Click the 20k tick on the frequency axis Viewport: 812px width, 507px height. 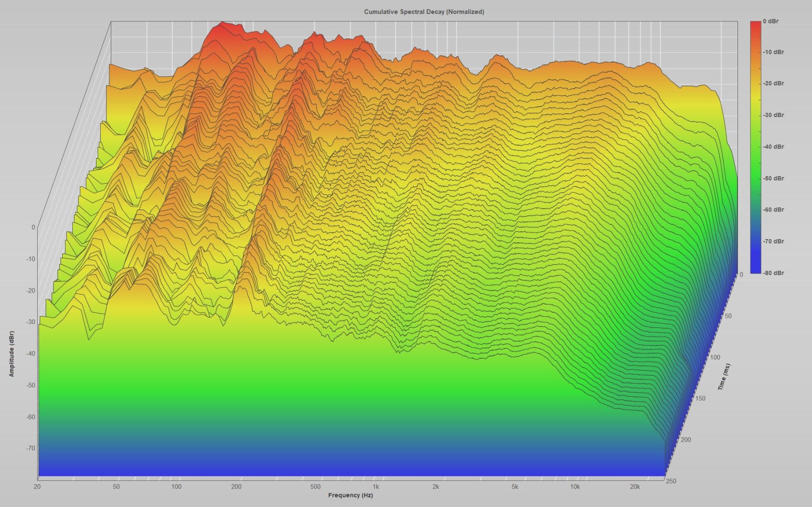pos(634,486)
